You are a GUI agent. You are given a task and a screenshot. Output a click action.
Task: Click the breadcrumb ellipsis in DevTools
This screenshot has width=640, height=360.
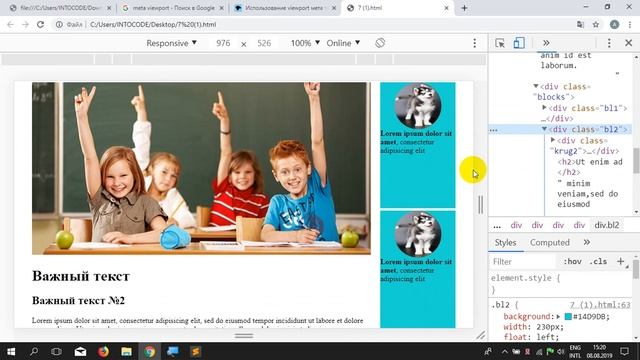coord(497,225)
